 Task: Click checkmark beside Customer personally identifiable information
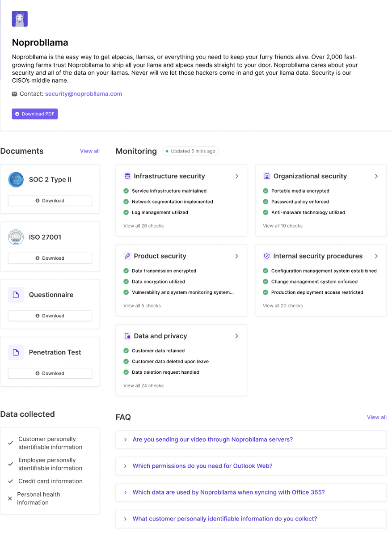(x=11, y=443)
